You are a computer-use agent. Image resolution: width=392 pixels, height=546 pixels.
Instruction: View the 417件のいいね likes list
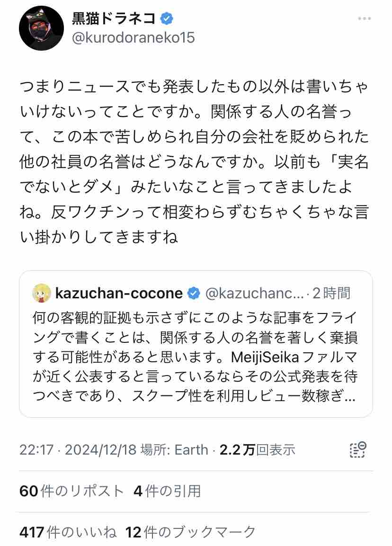68,532
